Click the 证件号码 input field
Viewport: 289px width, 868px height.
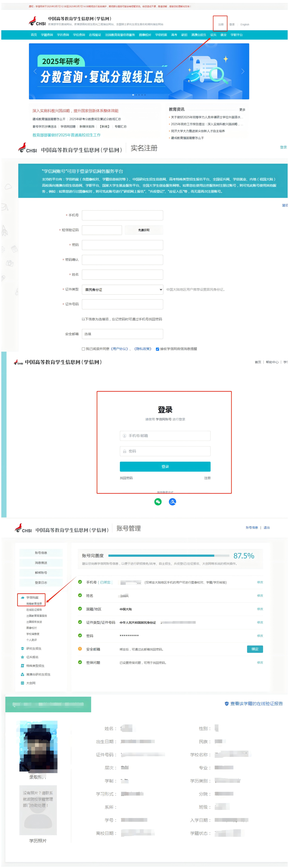[x=123, y=304]
